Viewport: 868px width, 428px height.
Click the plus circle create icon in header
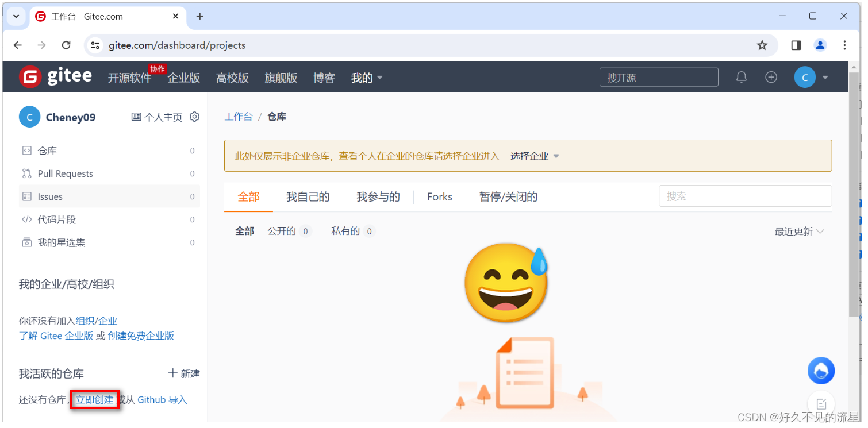pyautogui.click(x=771, y=77)
